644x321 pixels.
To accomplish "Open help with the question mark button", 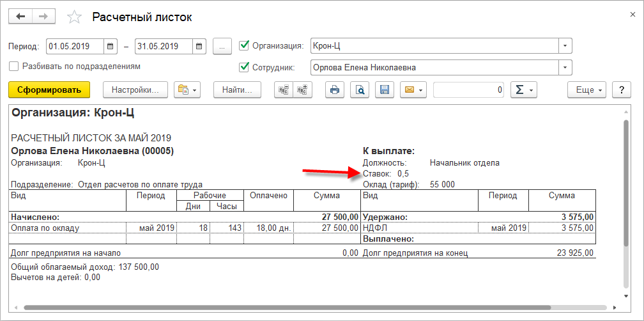I will (622, 90).
